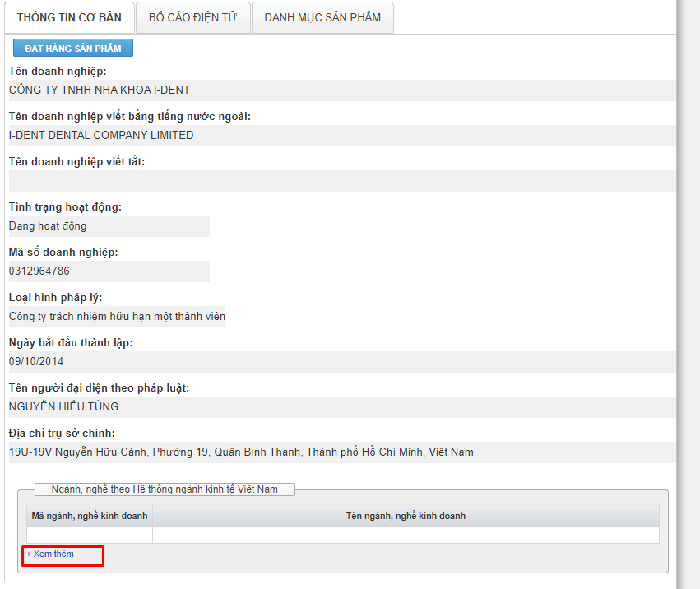This screenshot has height=589, width=700.
Task: Click the empty cell under Mã ngành column
Action: (90, 536)
